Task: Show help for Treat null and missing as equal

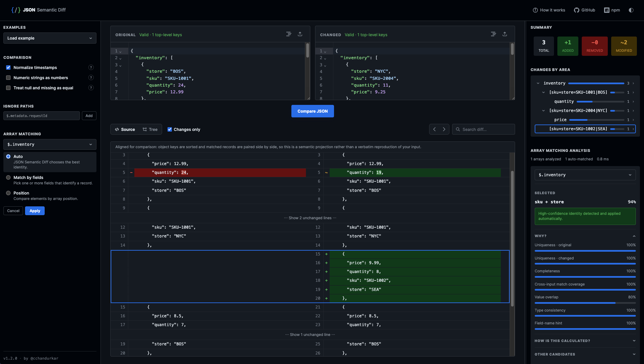Action: point(91,88)
